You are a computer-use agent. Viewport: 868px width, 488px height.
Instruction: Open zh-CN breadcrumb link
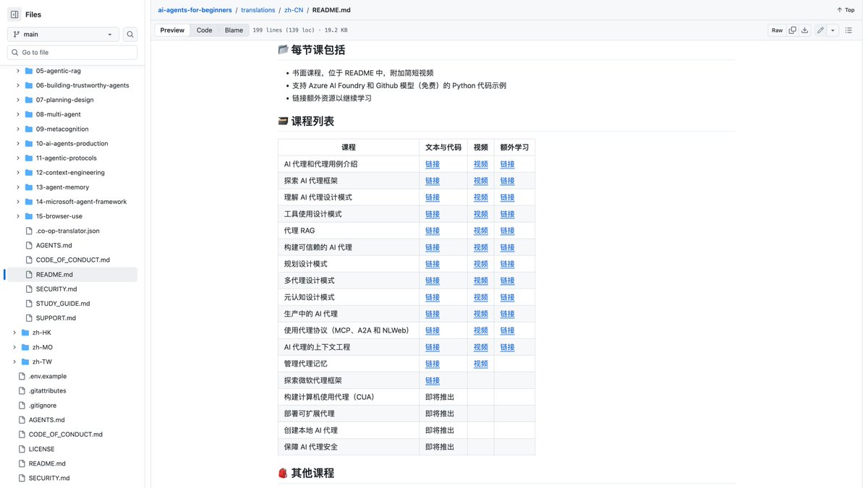(x=294, y=10)
